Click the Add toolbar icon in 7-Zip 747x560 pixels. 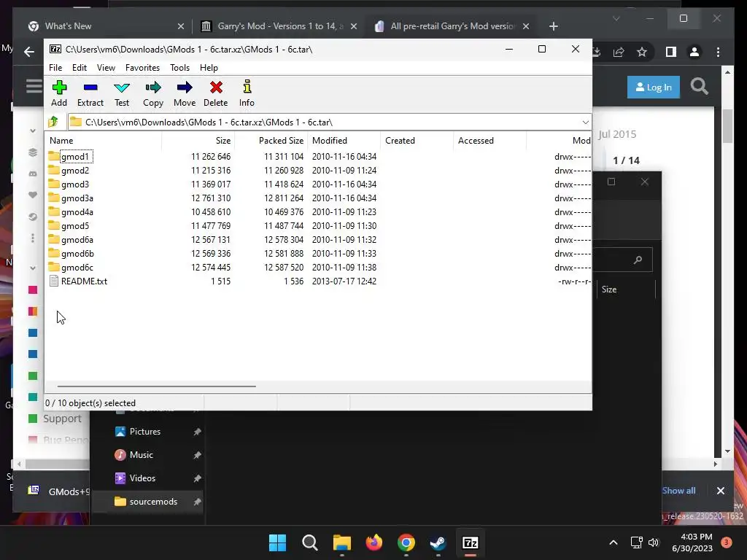(x=59, y=93)
